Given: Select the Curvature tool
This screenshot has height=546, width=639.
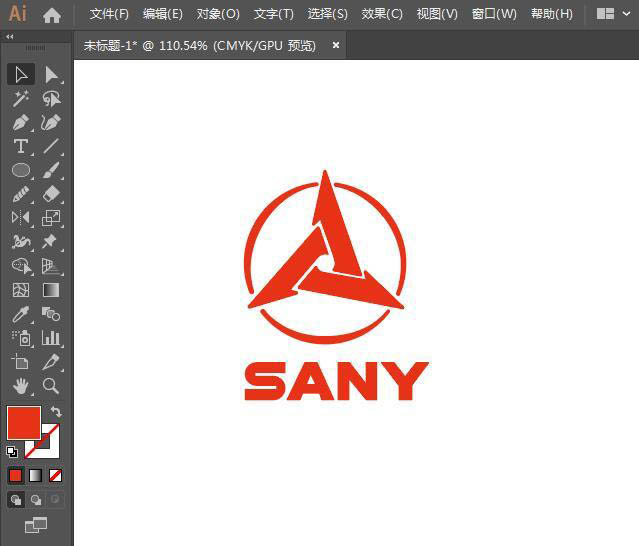Looking at the screenshot, I should coord(51,122).
